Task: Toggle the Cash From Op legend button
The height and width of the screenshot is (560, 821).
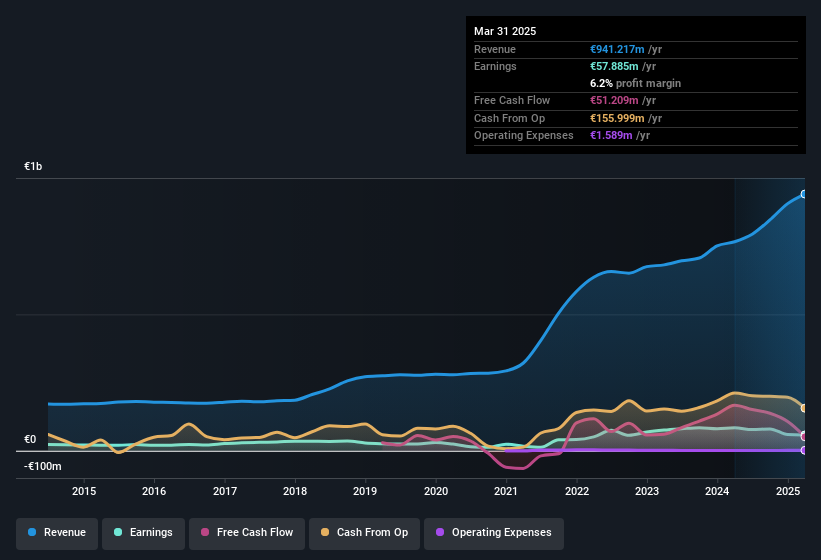Action: point(364,533)
